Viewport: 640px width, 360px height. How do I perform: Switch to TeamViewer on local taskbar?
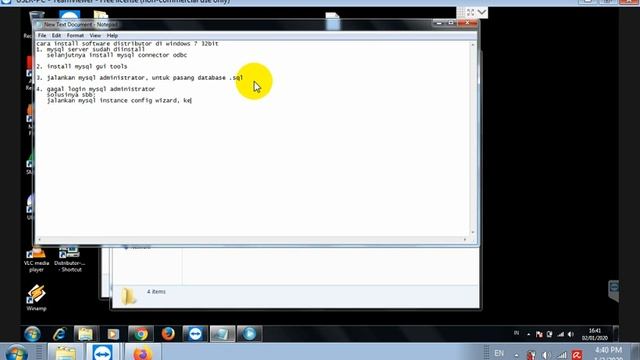pyautogui.click(x=102, y=352)
